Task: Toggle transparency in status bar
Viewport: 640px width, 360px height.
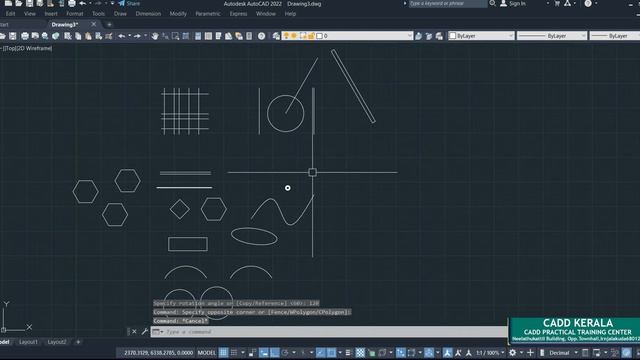Action: pos(360,353)
